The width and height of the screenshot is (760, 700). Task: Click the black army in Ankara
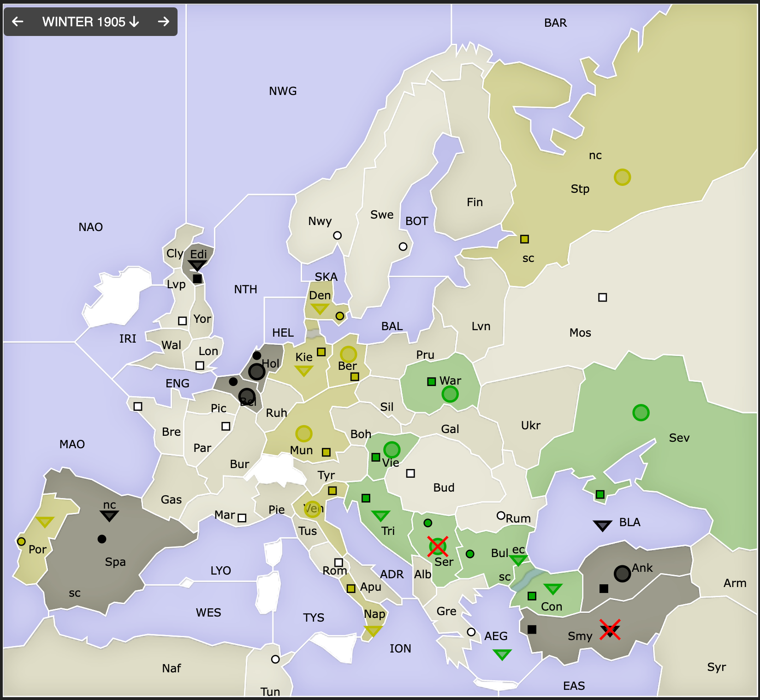622,574
